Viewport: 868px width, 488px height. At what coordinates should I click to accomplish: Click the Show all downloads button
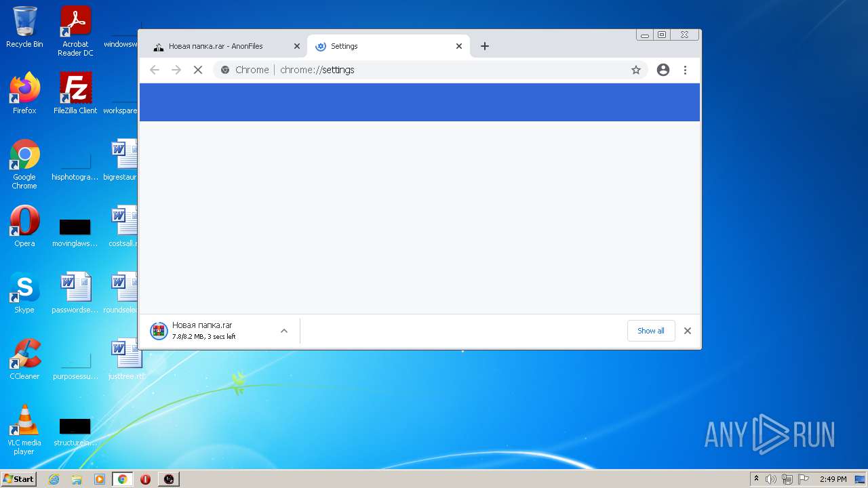pyautogui.click(x=651, y=331)
